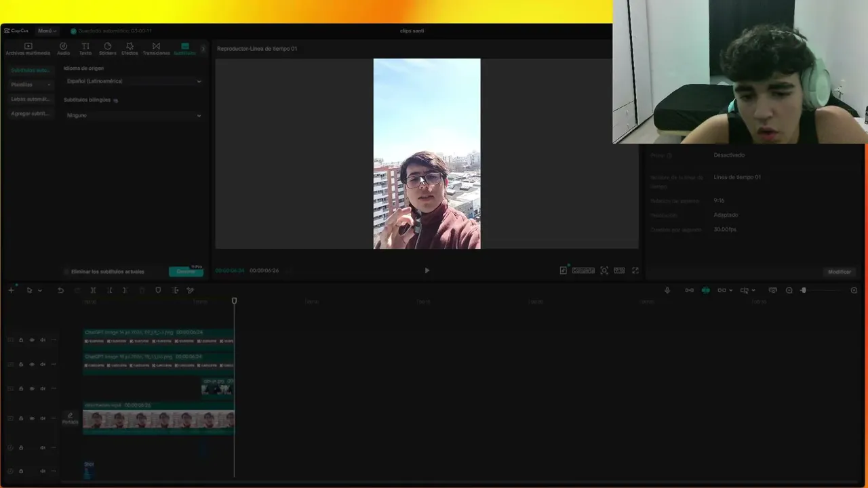Add a marker with the shield icon

(158, 290)
